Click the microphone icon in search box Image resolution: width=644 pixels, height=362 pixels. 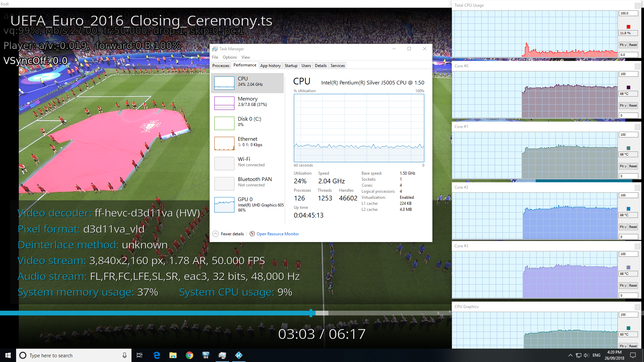click(124, 355)
